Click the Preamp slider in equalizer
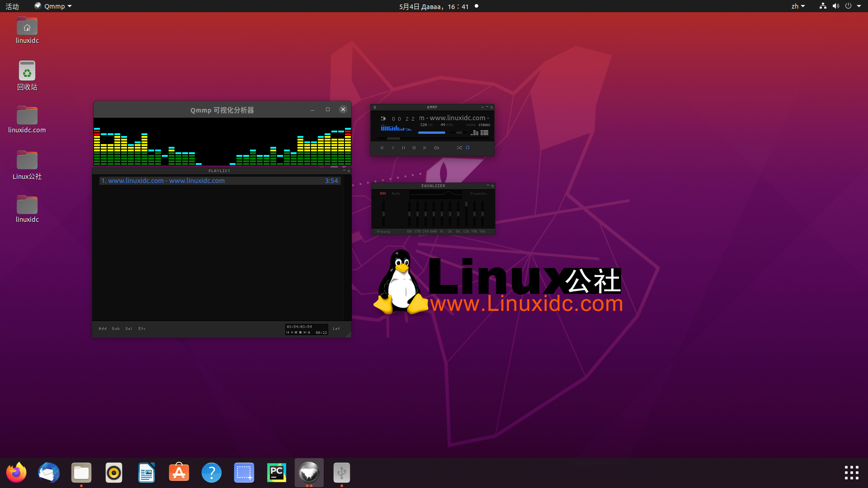868x488 pixels. [x=383, y=214]
